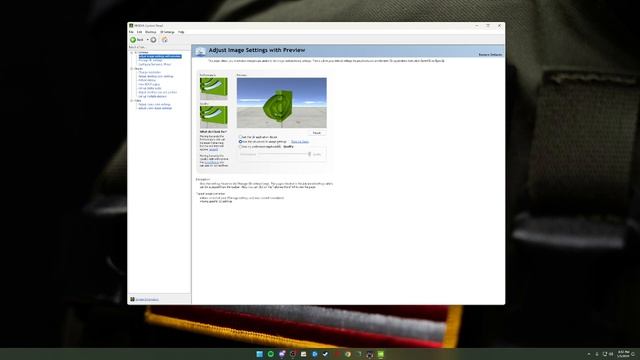Viewport: 640px width, 360px height.
Task: Select Configure Surround, PhysX in tree
Action: click(155, 64)
